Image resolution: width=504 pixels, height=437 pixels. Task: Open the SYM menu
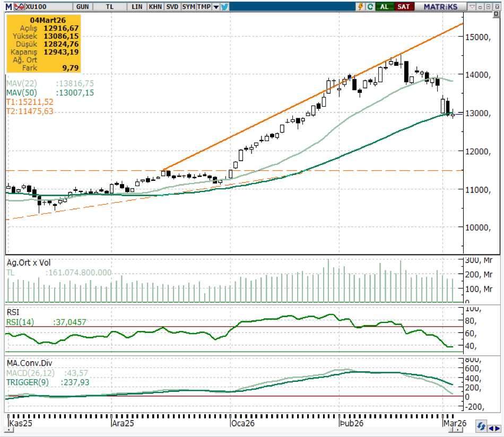pyautogui.click(x=188, y=6)
